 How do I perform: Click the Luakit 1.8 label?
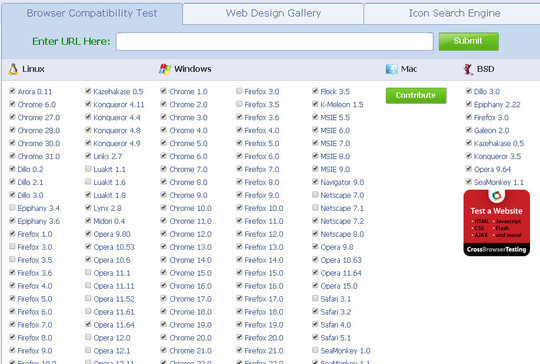pyautogui.click(x=110, y=195)
